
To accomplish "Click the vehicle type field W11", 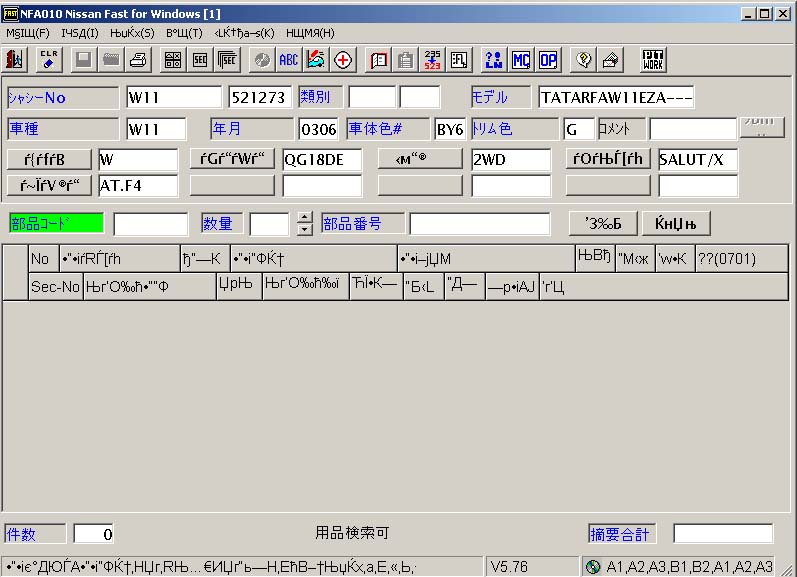I will tap(156, 129).
